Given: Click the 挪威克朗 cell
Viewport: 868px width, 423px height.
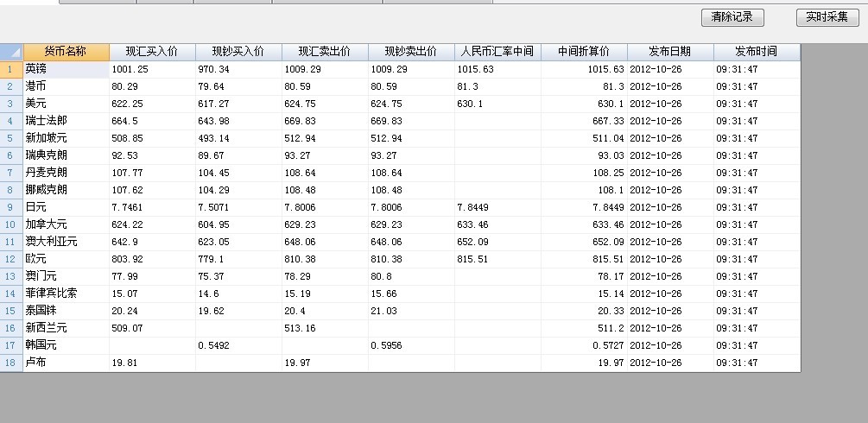Looking at the screenshot, I should point(67,190).
